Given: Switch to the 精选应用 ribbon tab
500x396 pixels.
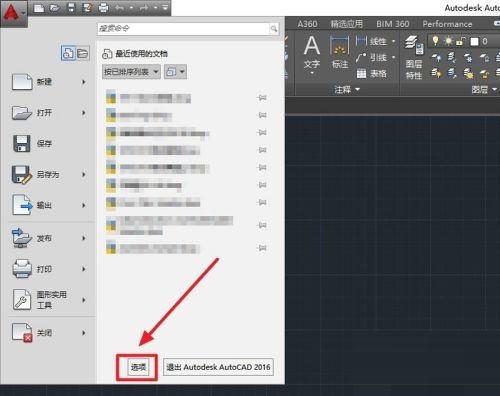Looking at the screenshot, I should coord(346,24).
